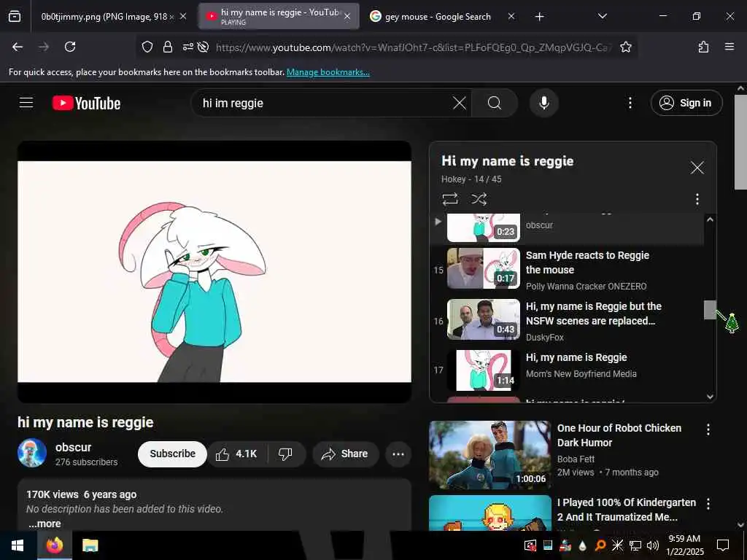Close the Google Search tab

(x=511, y=17)
